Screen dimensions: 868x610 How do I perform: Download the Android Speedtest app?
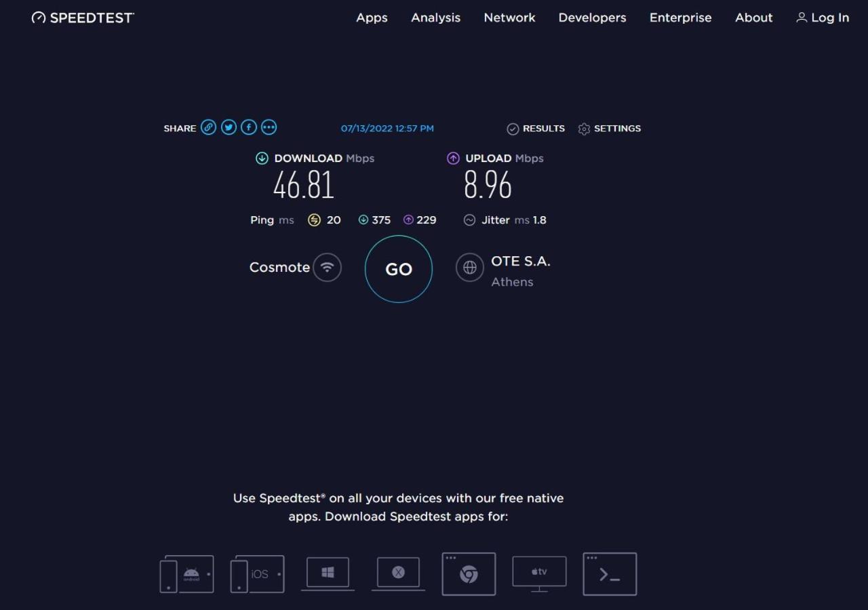(x=186, y=574)
